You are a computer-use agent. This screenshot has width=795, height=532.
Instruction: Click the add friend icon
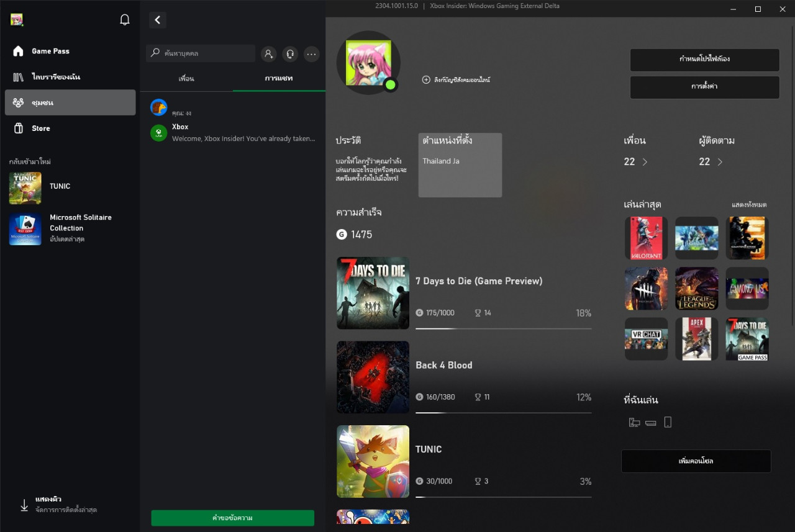pos(268,54)
